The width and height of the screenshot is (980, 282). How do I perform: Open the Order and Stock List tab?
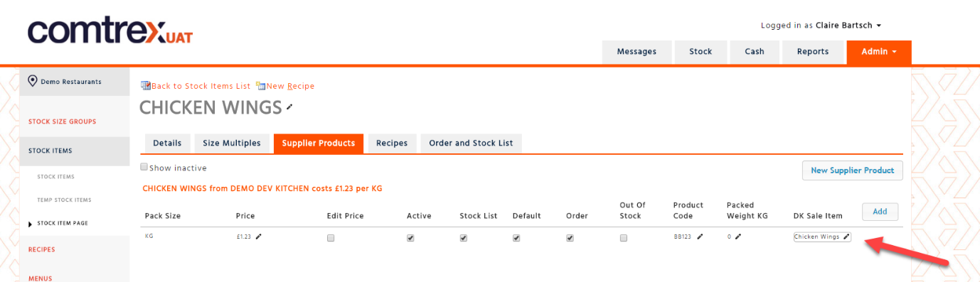(x=471, y=143)
